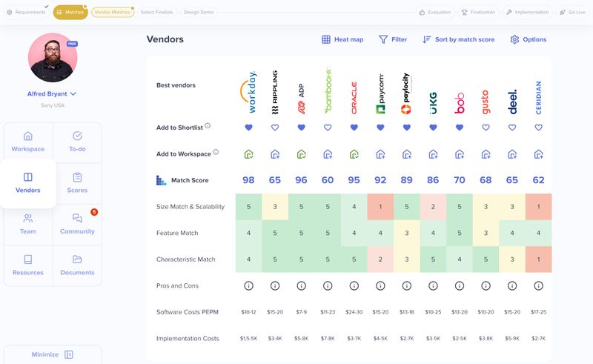593x364 pixels.
Task: Click the Workday vendor logo
Action: click(248, 93)
